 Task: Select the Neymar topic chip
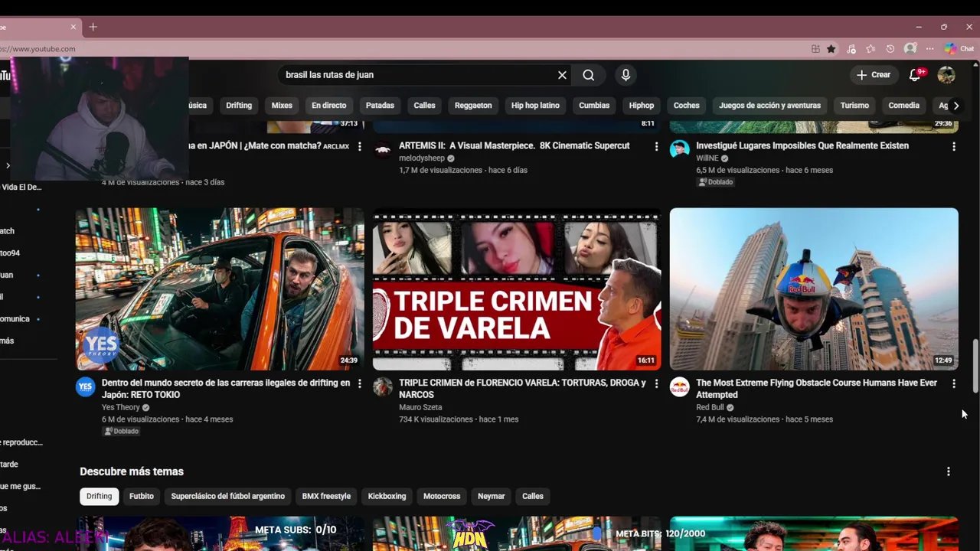click(x=491, y=496)
